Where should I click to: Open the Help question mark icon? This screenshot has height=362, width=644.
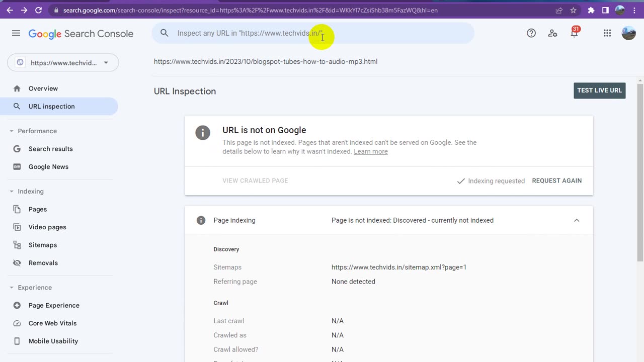pyautogui.click(x=531, y=33)
